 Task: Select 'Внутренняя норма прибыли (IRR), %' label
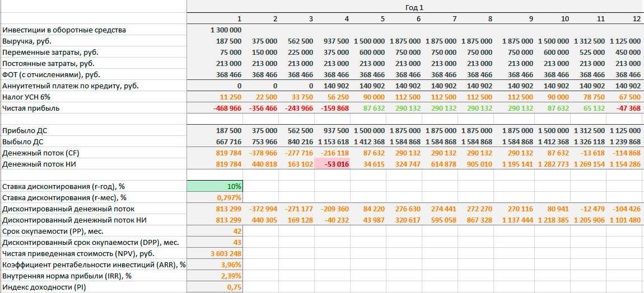67,276
